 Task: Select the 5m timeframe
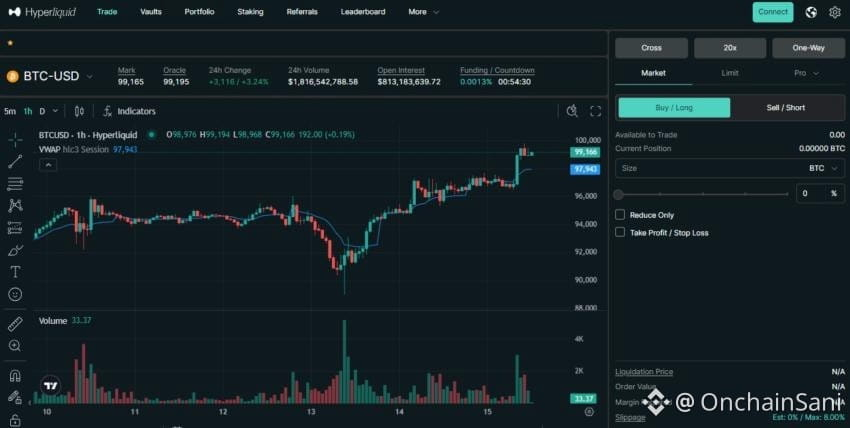coord(10,111)
